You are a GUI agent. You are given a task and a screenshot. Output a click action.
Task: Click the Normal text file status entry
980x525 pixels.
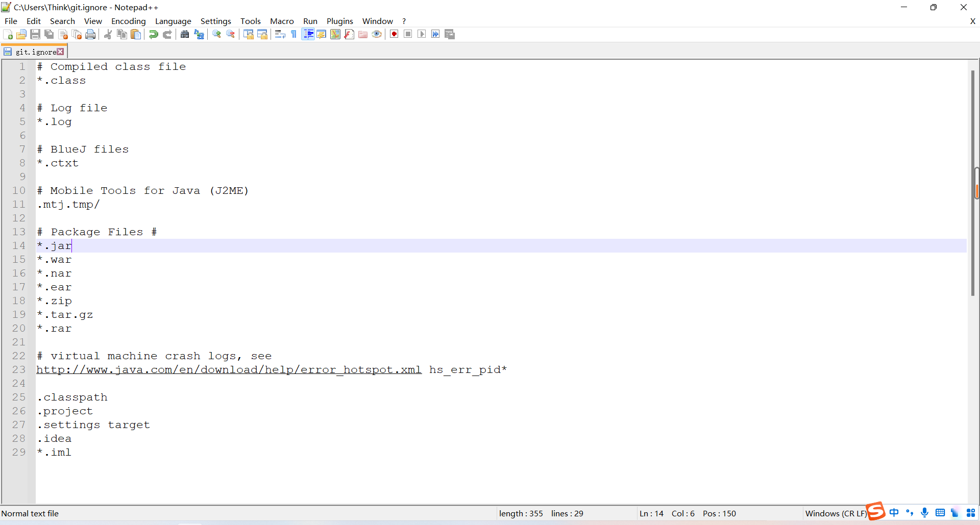30,513
